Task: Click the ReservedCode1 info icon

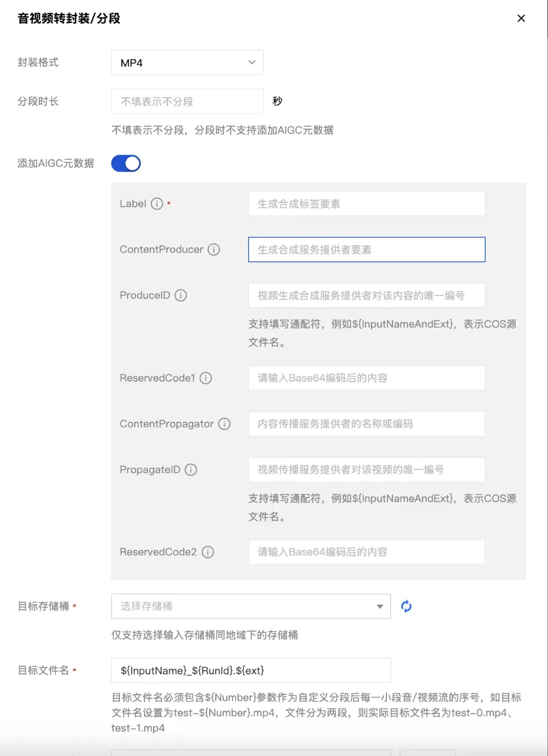Action: [x=206, y=378]
